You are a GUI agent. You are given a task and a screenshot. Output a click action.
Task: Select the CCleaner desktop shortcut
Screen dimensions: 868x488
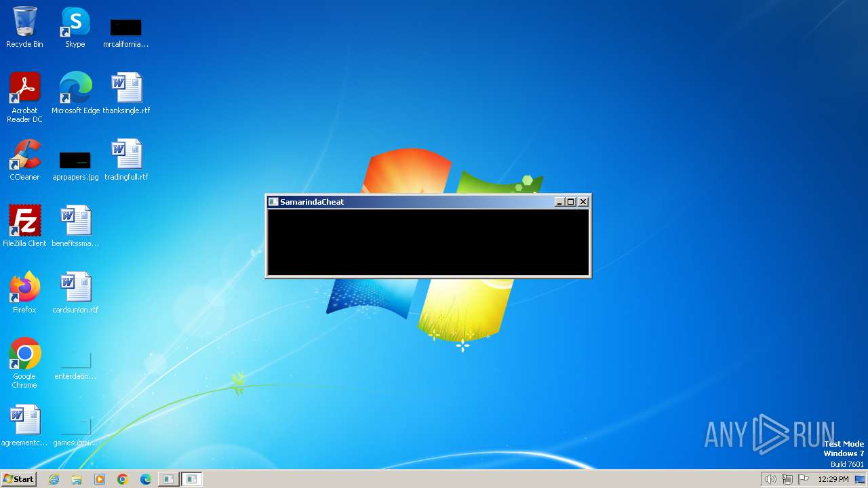[24, 159]
